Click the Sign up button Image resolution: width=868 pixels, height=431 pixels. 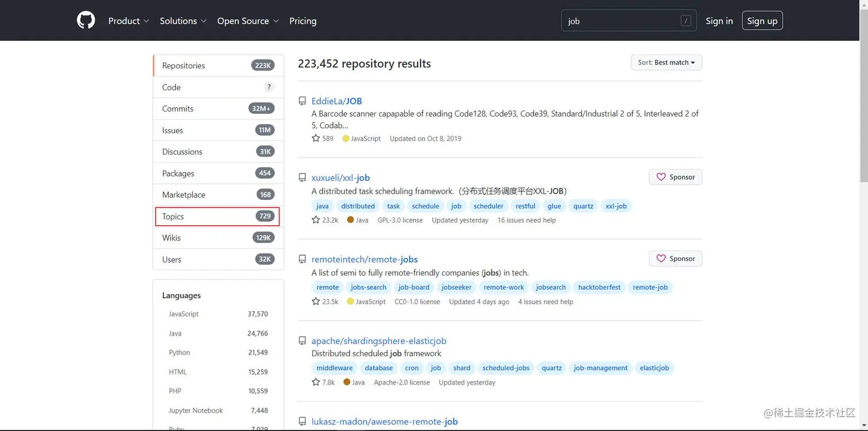coord(762,21)
